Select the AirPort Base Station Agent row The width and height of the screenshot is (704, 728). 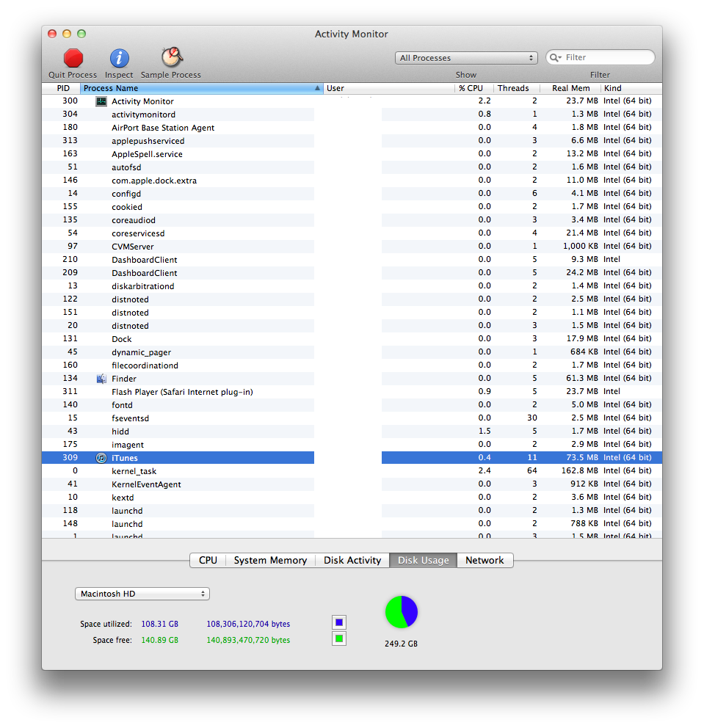[352, 128]
